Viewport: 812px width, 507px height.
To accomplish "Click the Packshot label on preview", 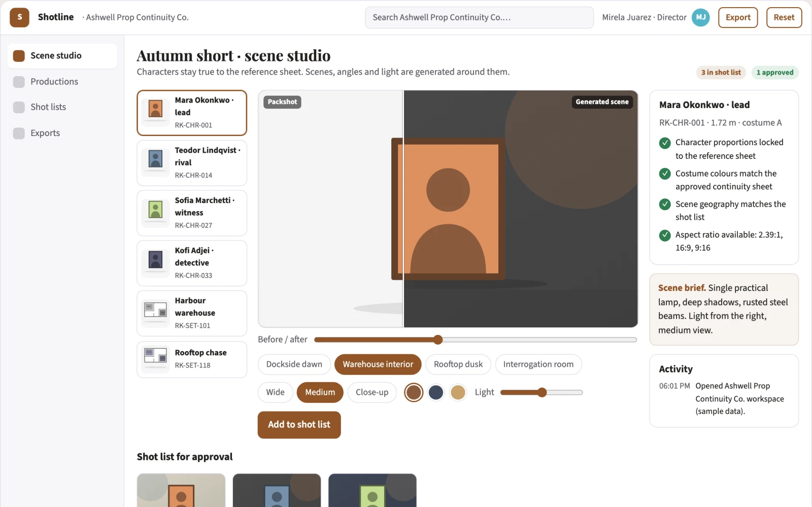I will pos(282,102).
